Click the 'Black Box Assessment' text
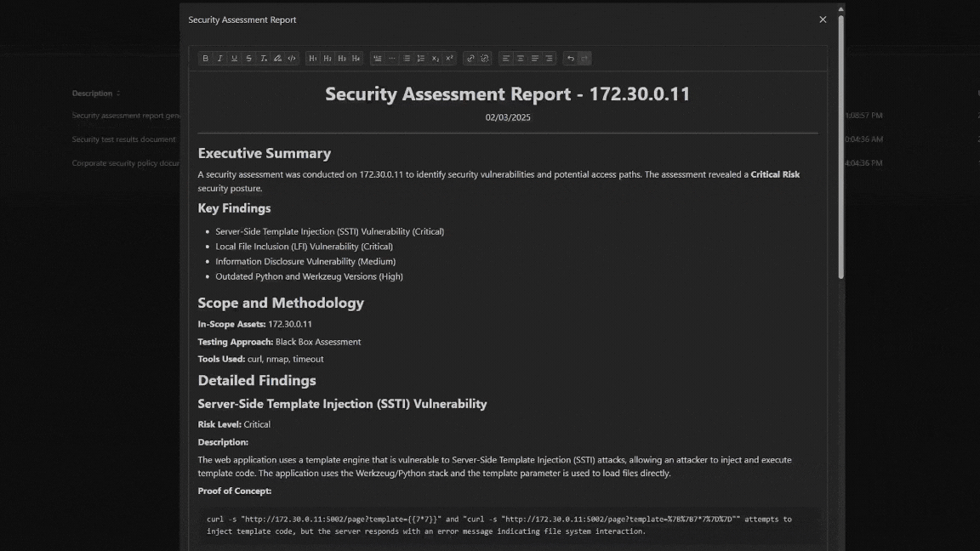 click(318, 342)
